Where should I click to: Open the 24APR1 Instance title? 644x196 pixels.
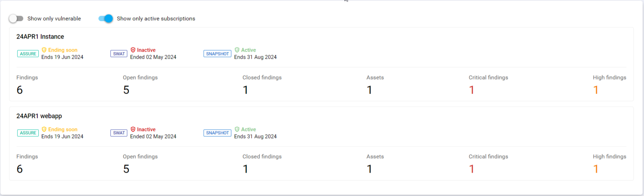40,37
